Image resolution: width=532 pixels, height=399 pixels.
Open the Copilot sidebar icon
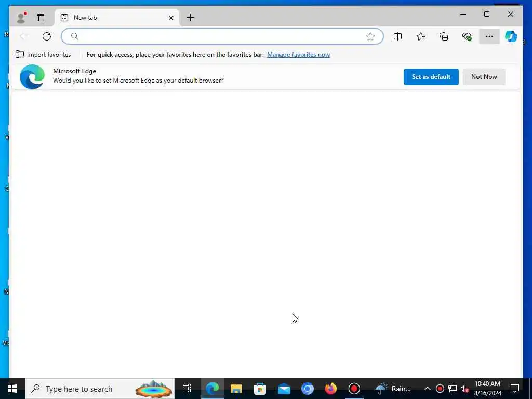511,36
